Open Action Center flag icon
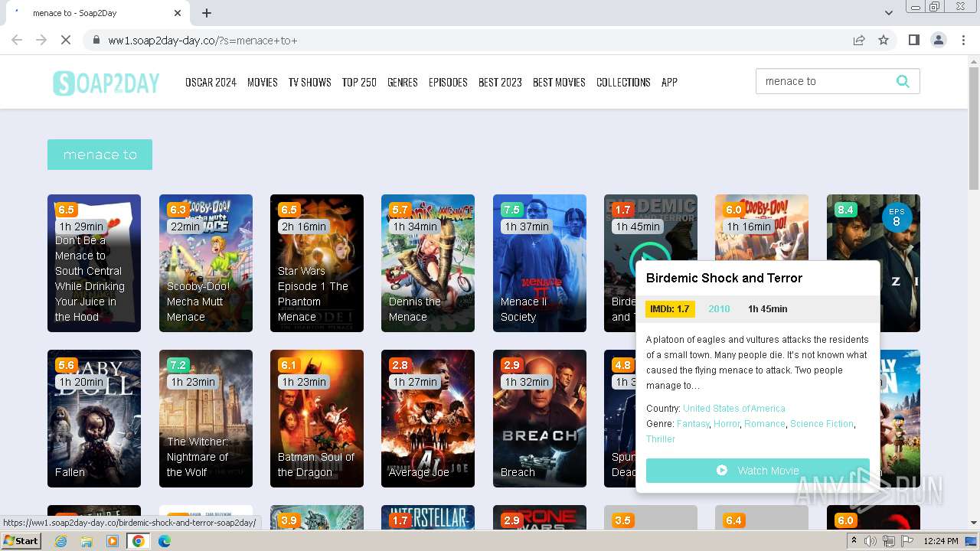This screenshot has height=551, width=980. pyautogui.click(x=906, y=541)
